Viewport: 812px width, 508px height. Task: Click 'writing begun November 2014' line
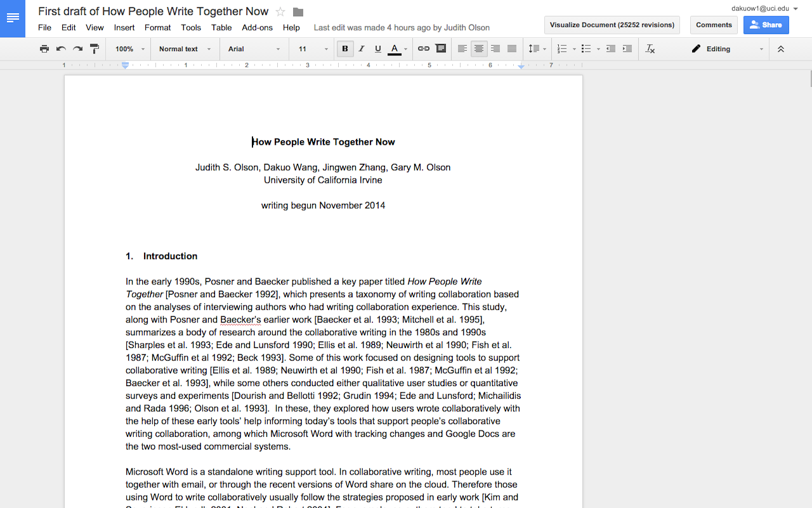tap(323, 205)
